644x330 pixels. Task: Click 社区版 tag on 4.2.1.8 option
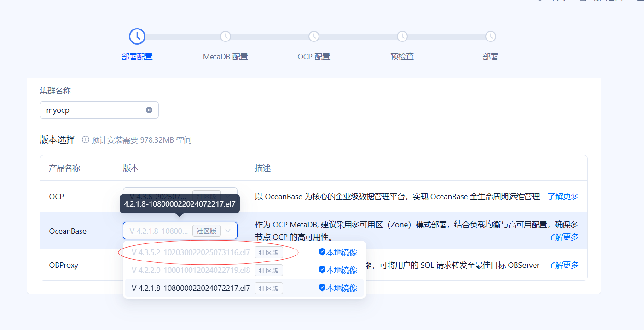click(x=269, y=288)
